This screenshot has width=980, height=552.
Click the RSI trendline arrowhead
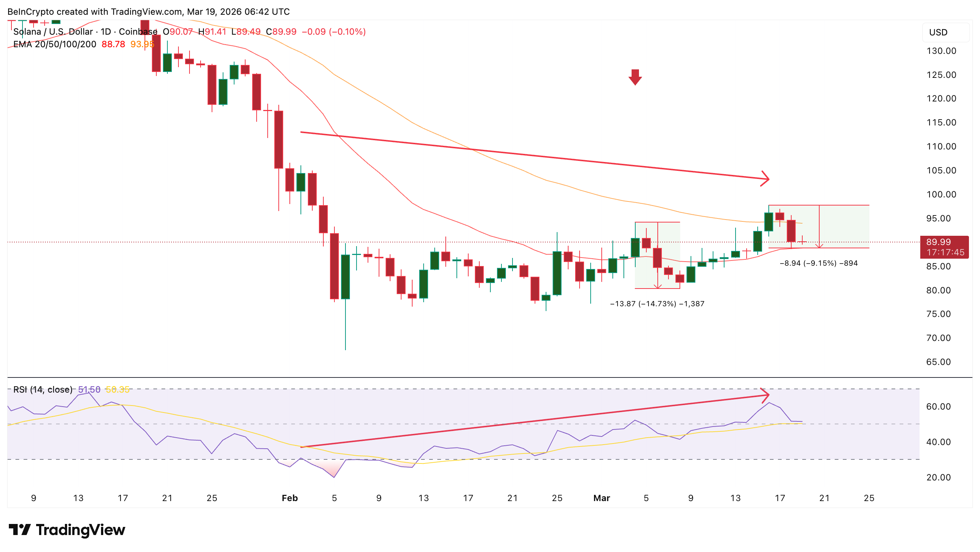(x=766, y=395)
